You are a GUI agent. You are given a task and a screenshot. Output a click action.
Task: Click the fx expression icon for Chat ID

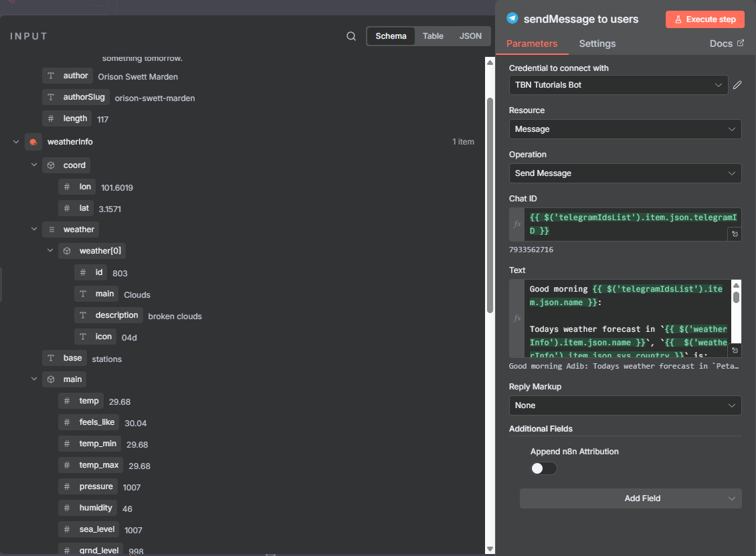[x=517, y=224]
